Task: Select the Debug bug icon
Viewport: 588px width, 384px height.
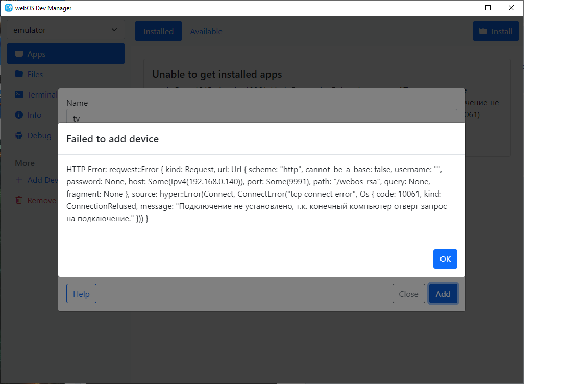Action: click(x=19, y=135)
